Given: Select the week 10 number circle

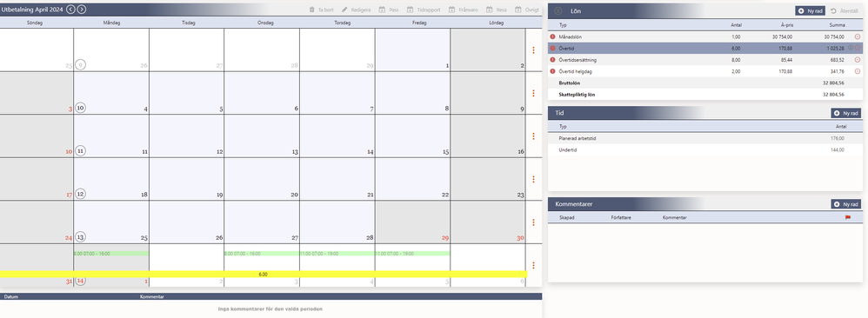Looking at the screenshot, I should [80, 108].
